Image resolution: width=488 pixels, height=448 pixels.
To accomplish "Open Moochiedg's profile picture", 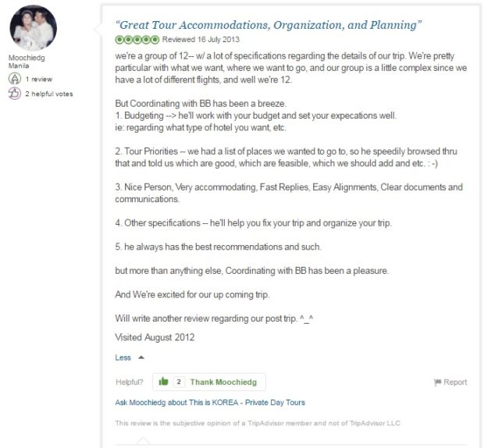I will (x=34, y=28).
